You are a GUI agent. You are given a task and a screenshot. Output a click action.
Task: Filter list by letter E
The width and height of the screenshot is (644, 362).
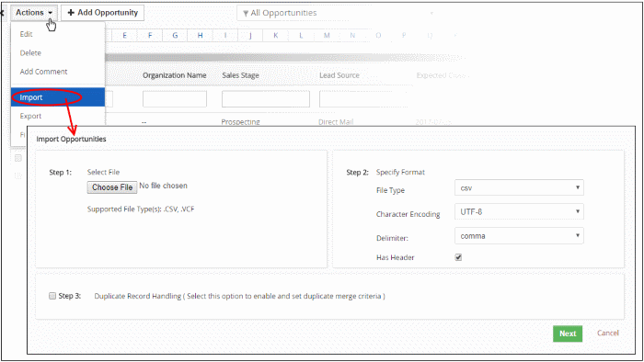[x=124, y=35]
